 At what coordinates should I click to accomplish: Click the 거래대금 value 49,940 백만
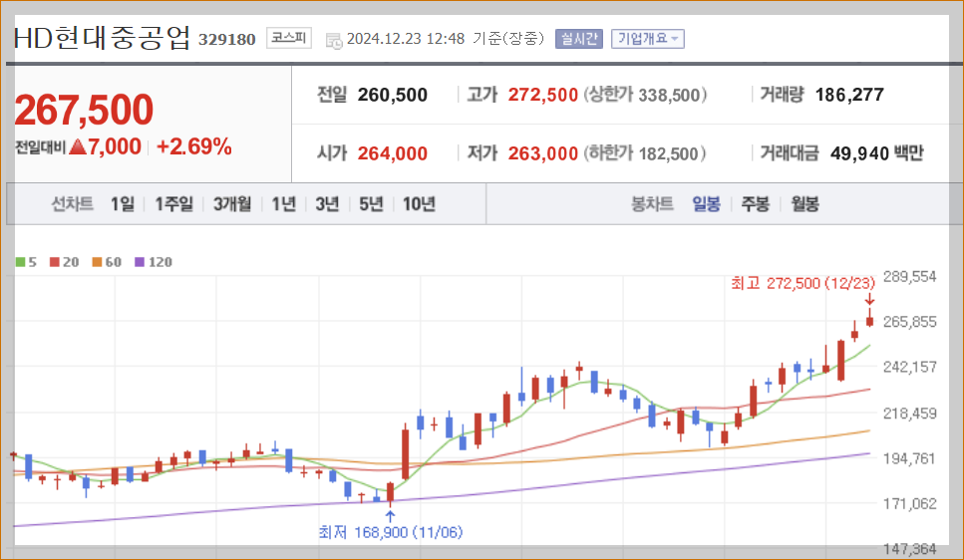(x=876, y=153)
